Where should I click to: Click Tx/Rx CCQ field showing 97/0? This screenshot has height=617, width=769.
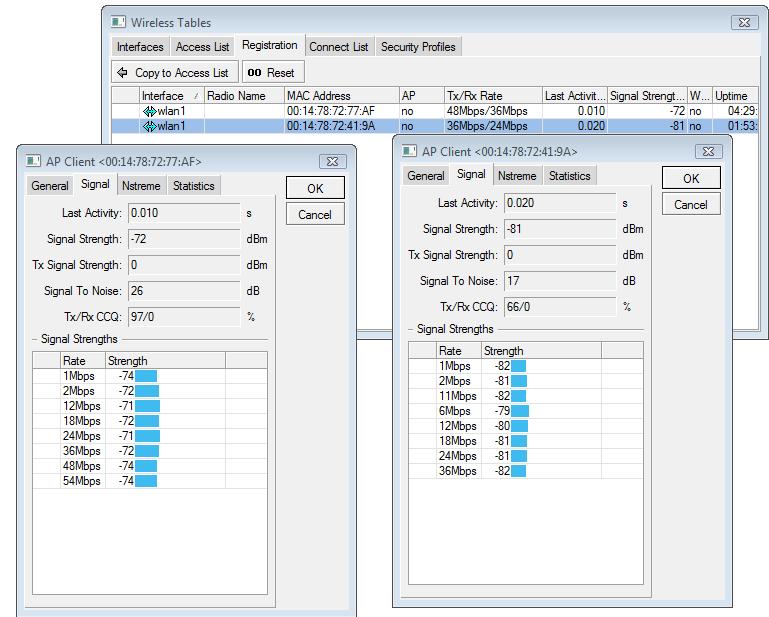[x=184, y=317]
